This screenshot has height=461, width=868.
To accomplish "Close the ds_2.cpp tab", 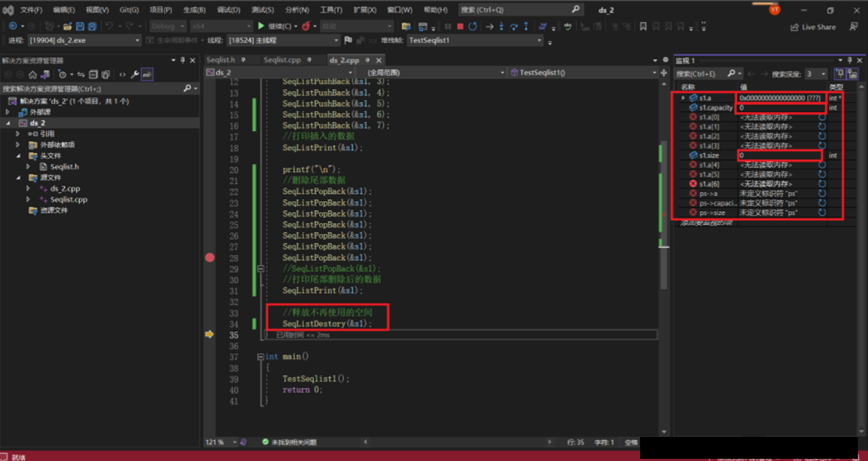I will click(379, 60).
